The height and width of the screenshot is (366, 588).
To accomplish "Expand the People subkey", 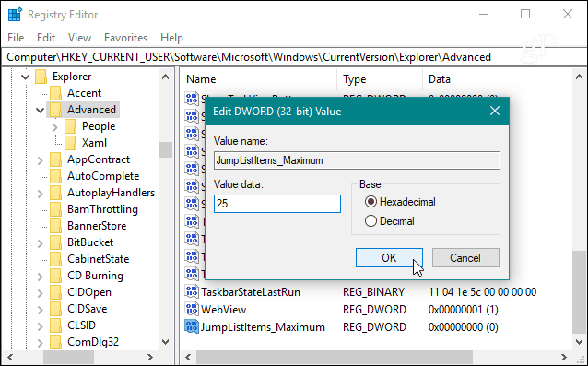I will [55, 127].
